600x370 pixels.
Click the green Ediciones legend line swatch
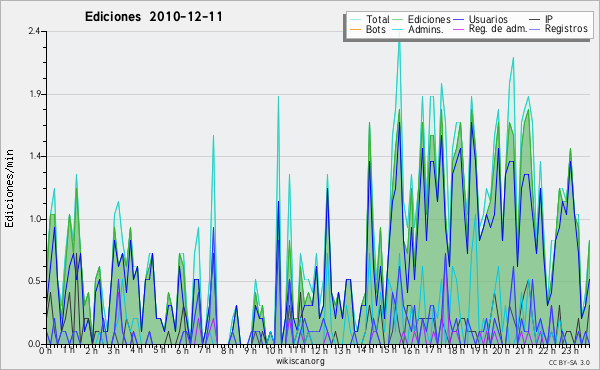coord(398,20)
